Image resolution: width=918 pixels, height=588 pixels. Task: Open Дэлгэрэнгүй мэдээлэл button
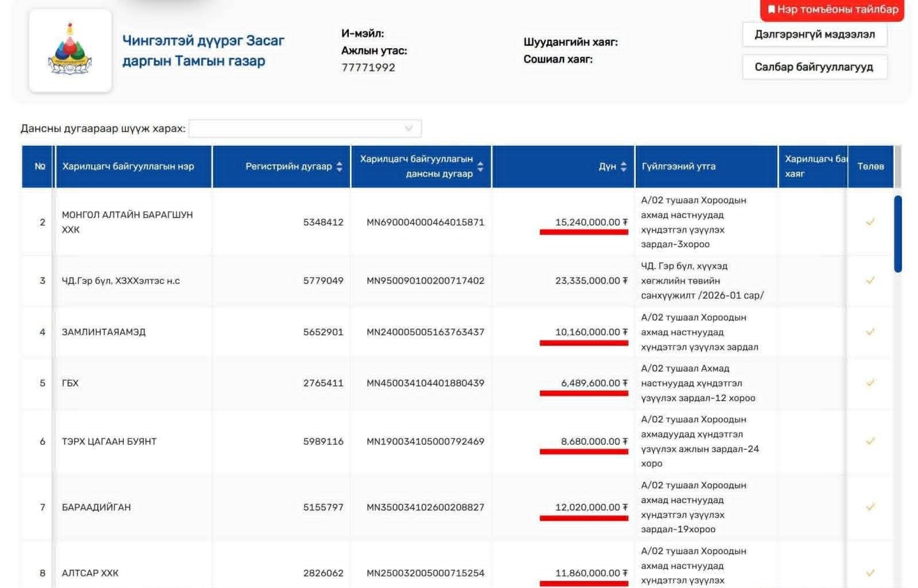pos(815,34)
